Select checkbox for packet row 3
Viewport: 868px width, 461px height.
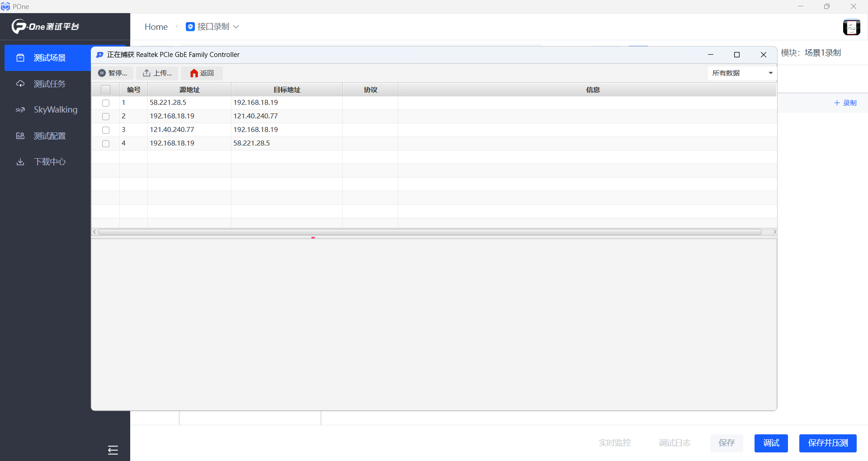click(106, 130)
